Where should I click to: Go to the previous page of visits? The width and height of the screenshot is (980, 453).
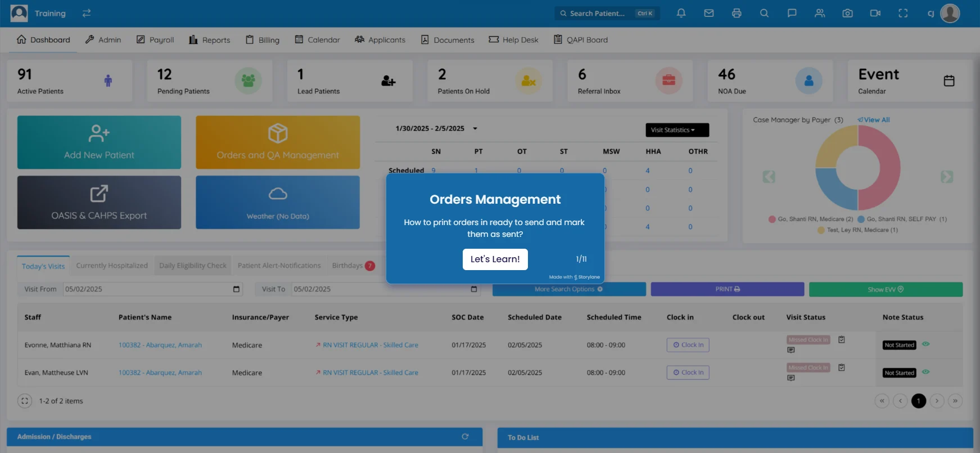[x=900, y=401]
